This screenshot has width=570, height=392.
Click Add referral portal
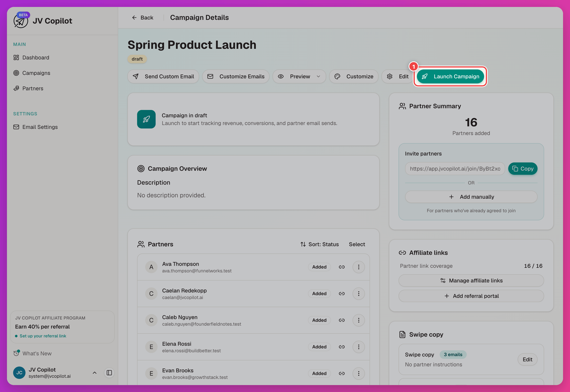(471, 296)
